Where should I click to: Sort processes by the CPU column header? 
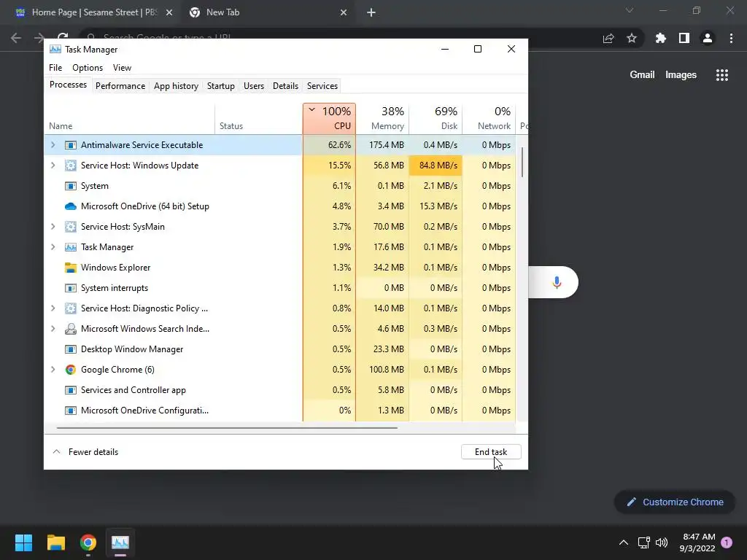(x=329, y=119)
